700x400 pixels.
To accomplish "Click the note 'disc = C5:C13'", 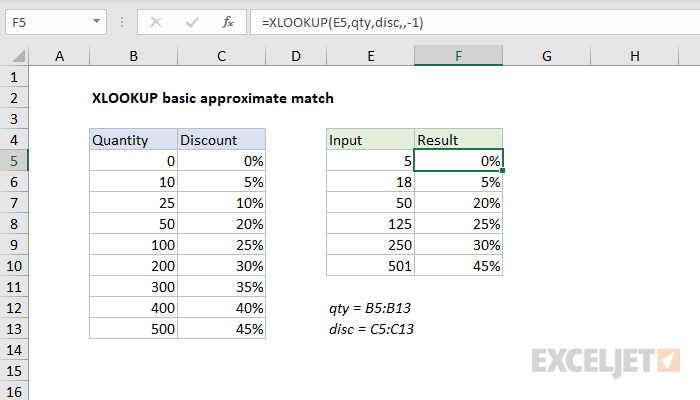I will coord(371,329).
